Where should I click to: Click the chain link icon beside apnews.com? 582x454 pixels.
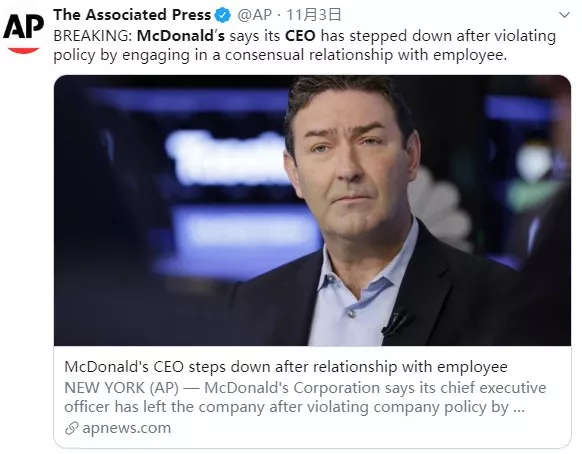point(71,428)
